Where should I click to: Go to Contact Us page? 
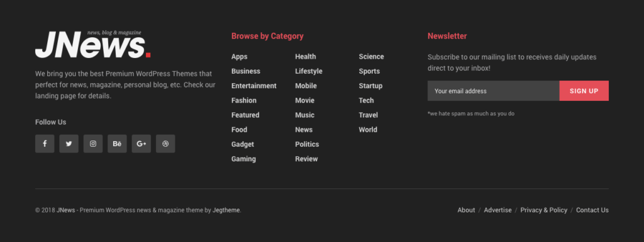pos(592,210)
